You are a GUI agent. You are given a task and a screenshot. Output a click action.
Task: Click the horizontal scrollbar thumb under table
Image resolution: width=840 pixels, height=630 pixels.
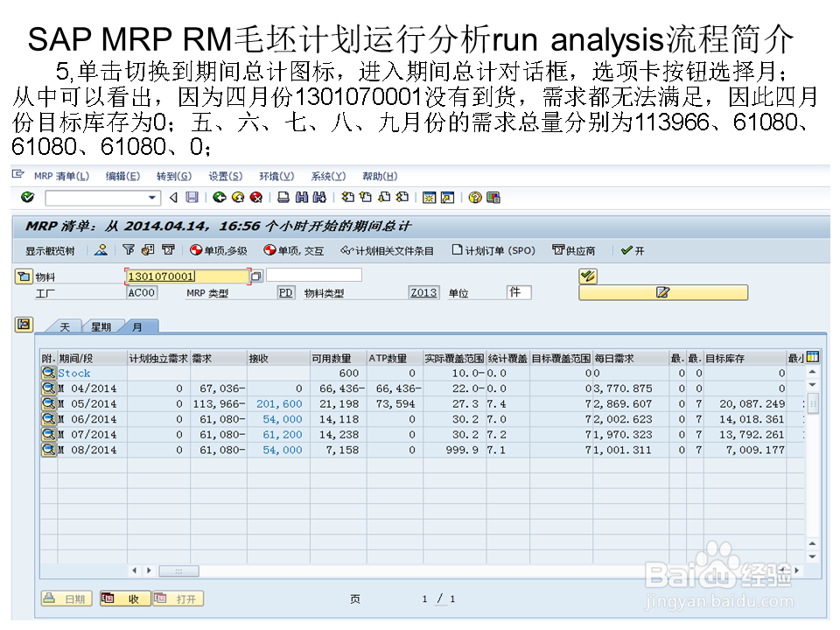click(178, 571)
